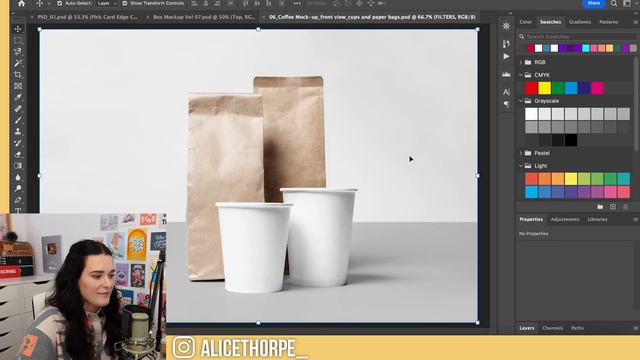Toggle the Auto-Select checkbox
Viewport: 640px width, 360px height.
60,3
